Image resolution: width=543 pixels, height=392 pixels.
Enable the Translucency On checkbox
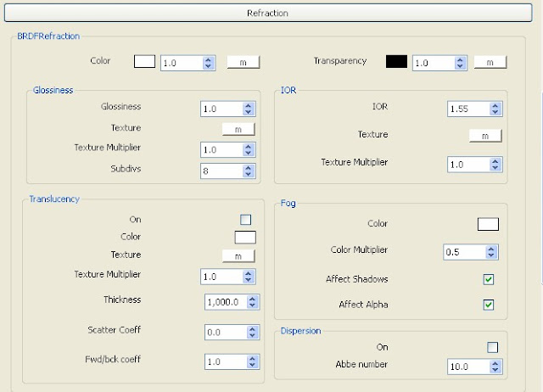click(x=246, y=219)
